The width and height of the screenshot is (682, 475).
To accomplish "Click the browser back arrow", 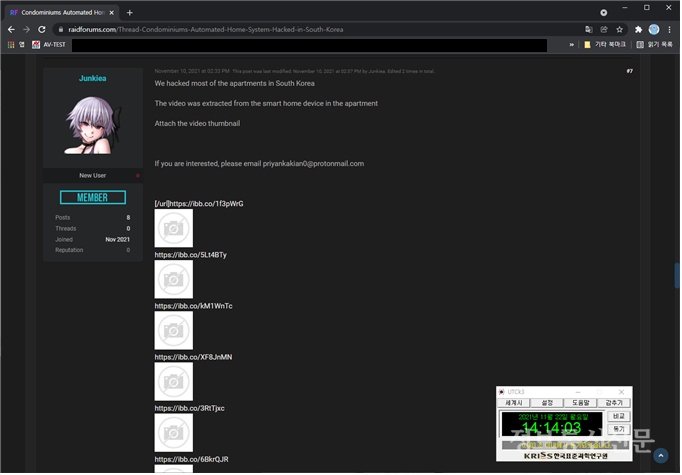I will [x=11, y=30].
